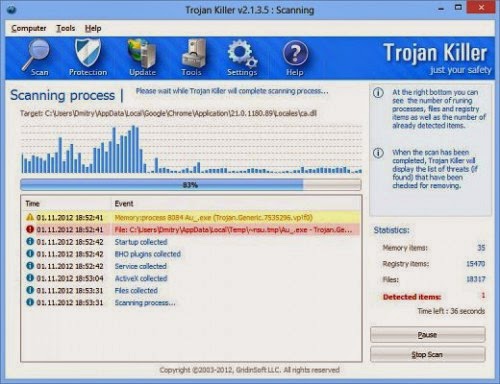
Task: Select the 'BHO plugins collected' event text
Action: click(x=148, y=254)
